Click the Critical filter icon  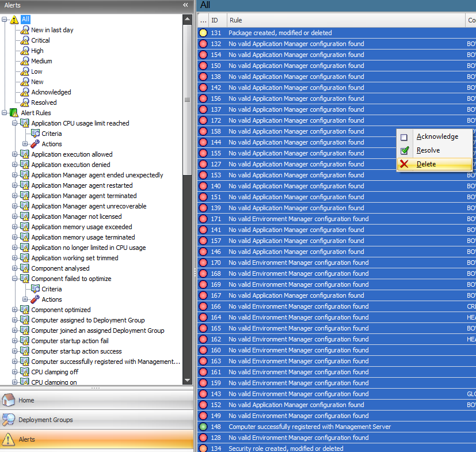pyautogui.click(x=25, y=40)
